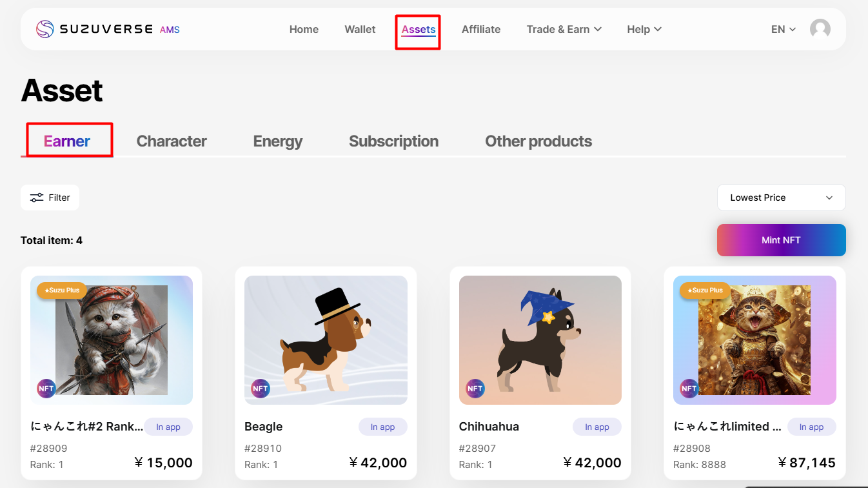The image size is (868, 488).
Task: Open the Lowest Price sort dropdown
Action: [x=781, y=198]
